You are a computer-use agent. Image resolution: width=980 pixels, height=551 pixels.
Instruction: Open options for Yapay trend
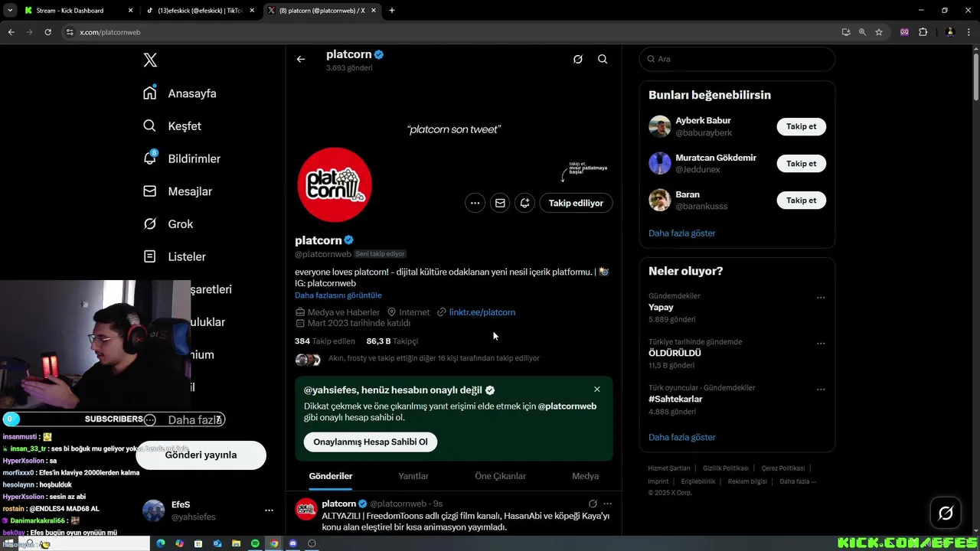[x=821, y=297]
